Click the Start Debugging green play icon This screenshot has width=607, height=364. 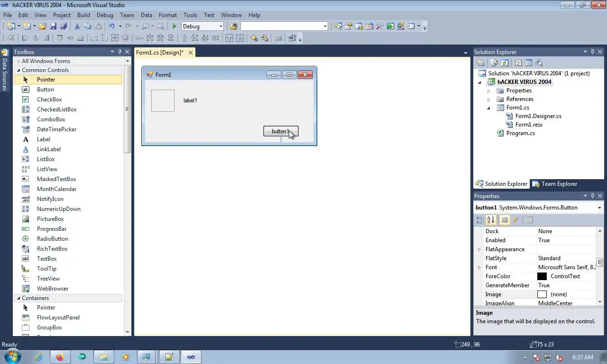pyautogui.click(x=174, y=27)
